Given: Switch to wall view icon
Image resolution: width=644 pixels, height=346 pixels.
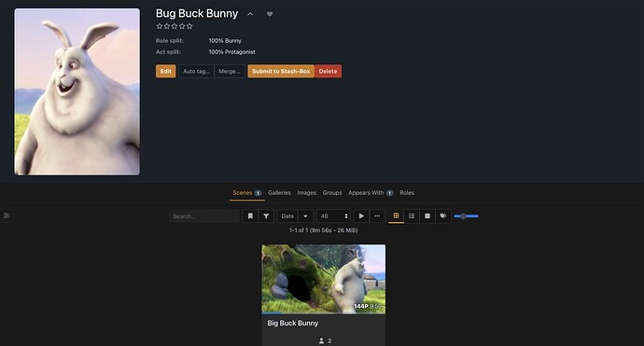Looking at the screenshot, I should point(427,215).
